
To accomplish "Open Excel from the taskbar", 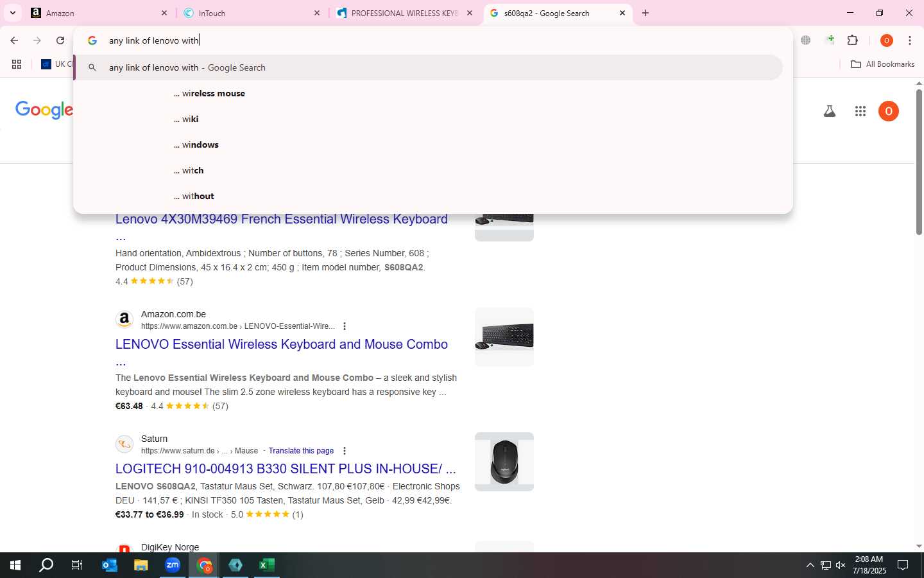I will 267,565.
